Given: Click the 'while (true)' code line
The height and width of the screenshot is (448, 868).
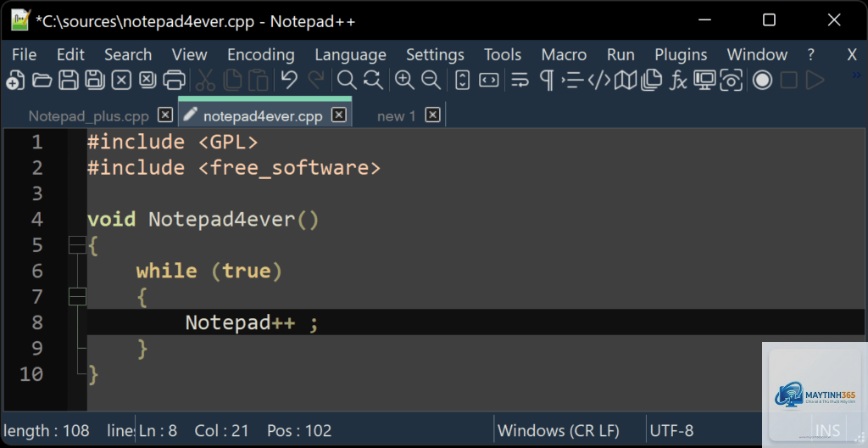Looking at the screenshot, I should click(x=209, y=271).
